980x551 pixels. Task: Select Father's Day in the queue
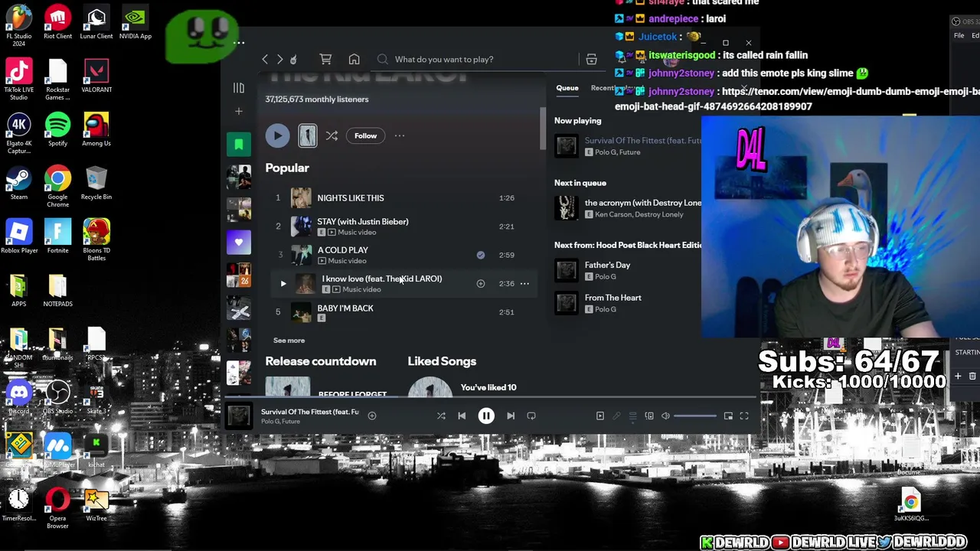pyautogui.click(x=607, y=265)
